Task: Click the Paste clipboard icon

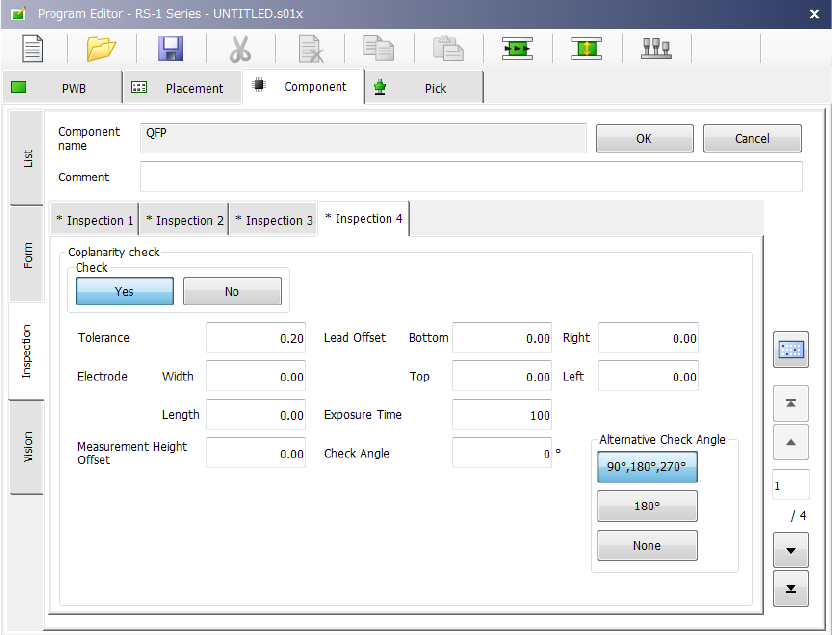Action: click(448, 48)
